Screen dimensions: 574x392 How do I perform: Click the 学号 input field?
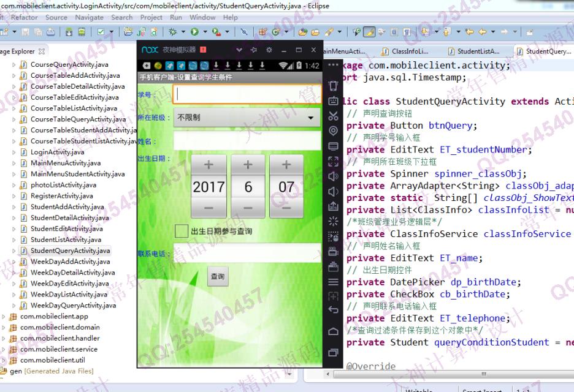pos(247,94)
